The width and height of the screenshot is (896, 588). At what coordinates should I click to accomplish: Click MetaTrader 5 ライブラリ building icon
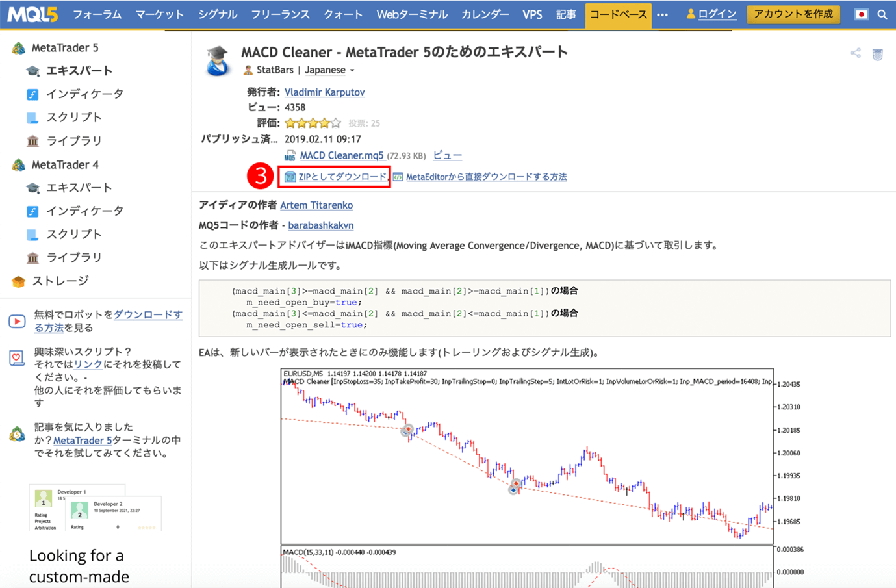[x=32, y=141]
